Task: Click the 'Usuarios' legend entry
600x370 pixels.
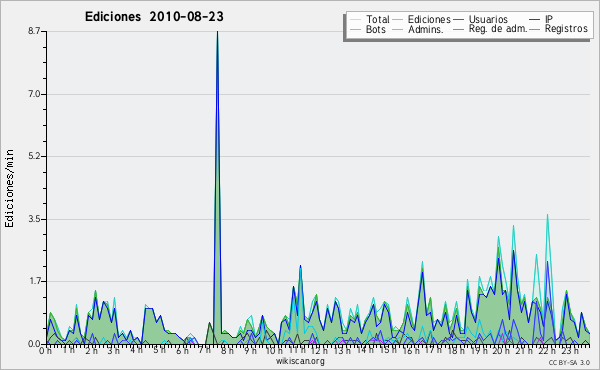Action: coord(488,19)
